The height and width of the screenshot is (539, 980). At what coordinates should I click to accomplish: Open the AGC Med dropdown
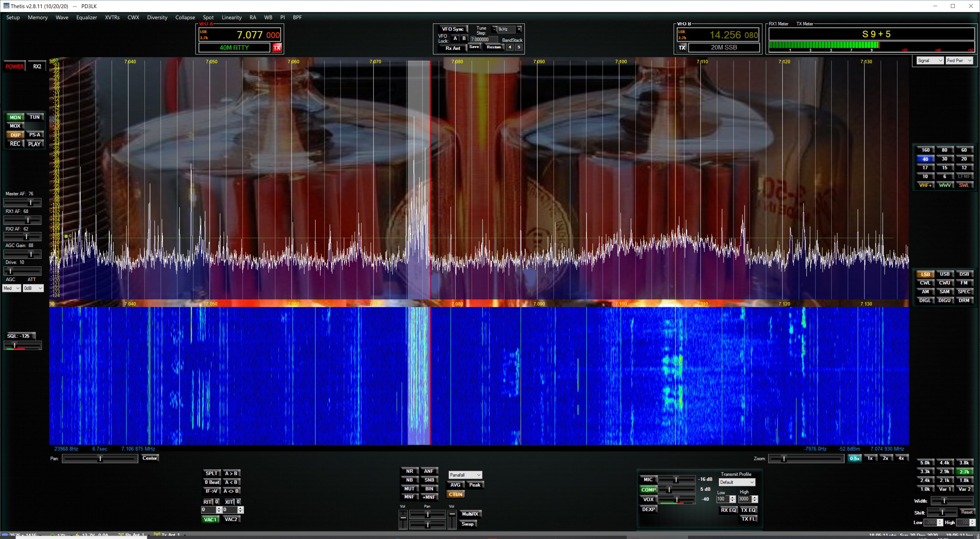pos(11,288)
